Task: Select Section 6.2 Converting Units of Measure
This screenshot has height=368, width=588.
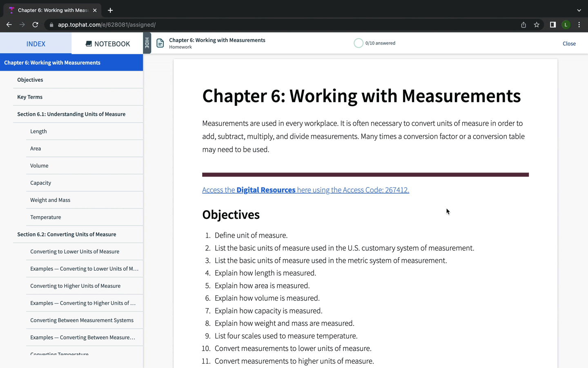Action: click(x=67, y=234)
